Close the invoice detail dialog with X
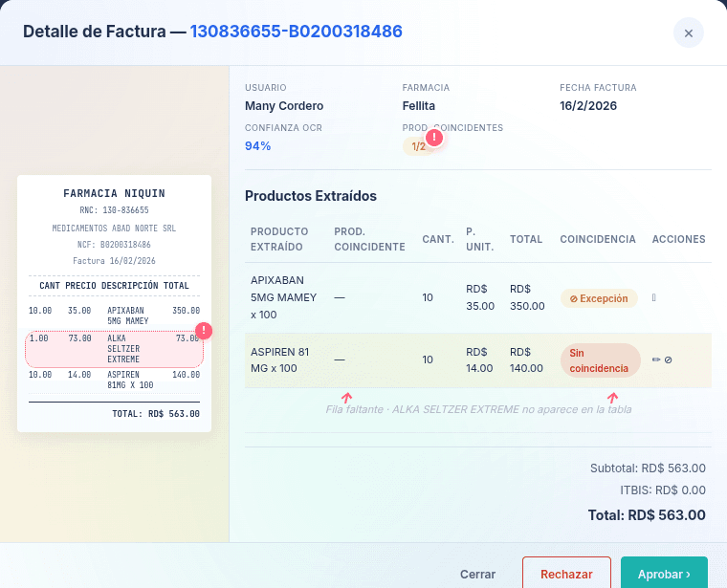This screenshot has width=727, height=588. 689,33
